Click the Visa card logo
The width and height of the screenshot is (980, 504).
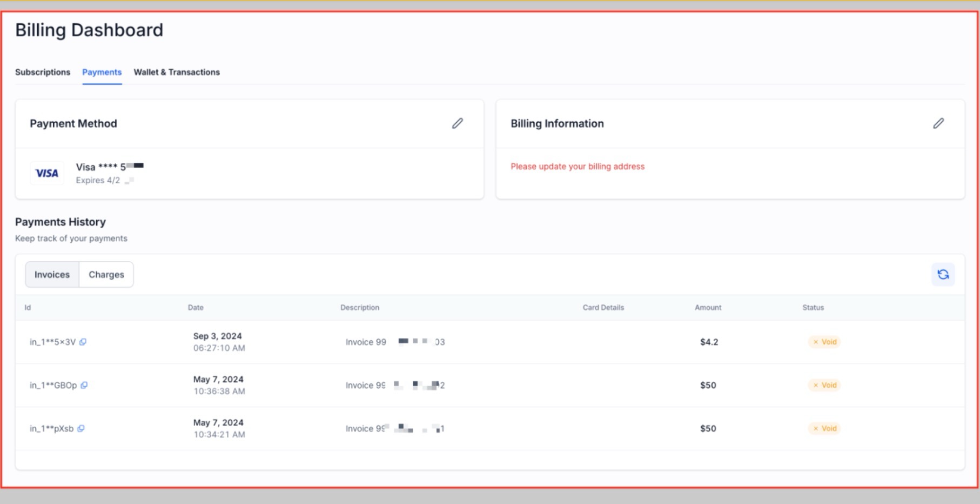pos(47,173)
